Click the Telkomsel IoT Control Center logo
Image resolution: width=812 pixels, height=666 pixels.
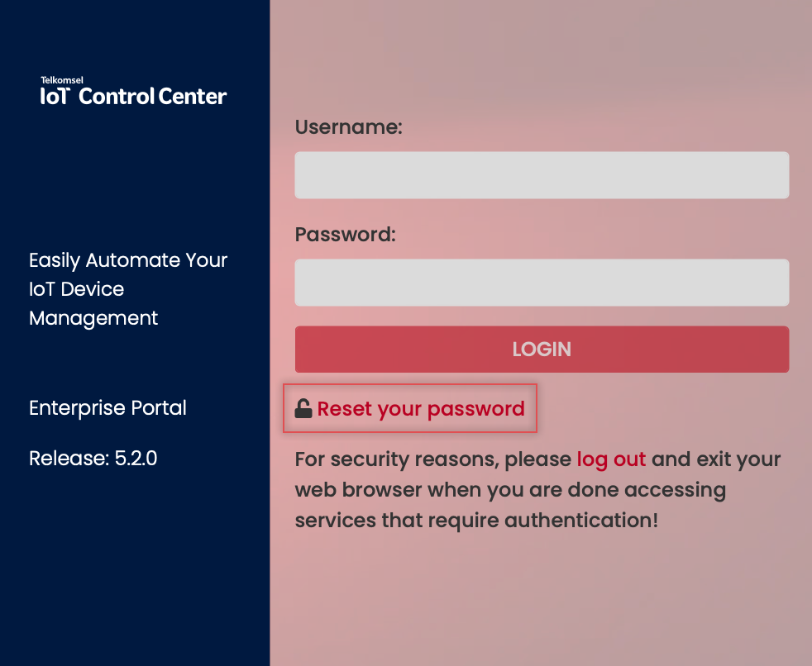[x=133, y=93]
